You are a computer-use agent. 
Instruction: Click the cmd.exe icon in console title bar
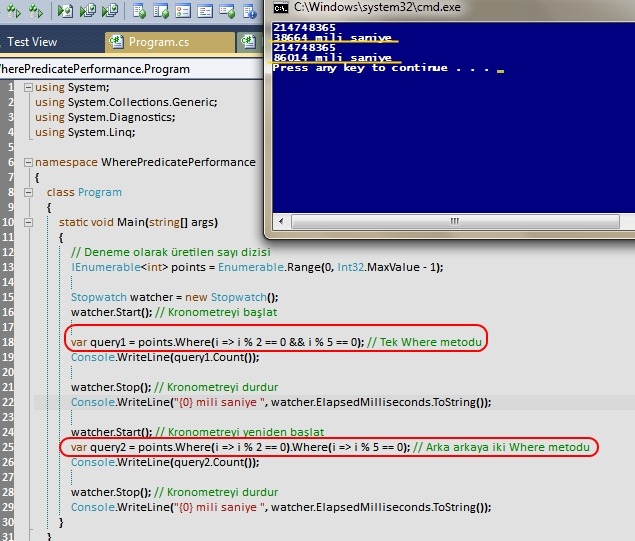[x=281, y=7]
